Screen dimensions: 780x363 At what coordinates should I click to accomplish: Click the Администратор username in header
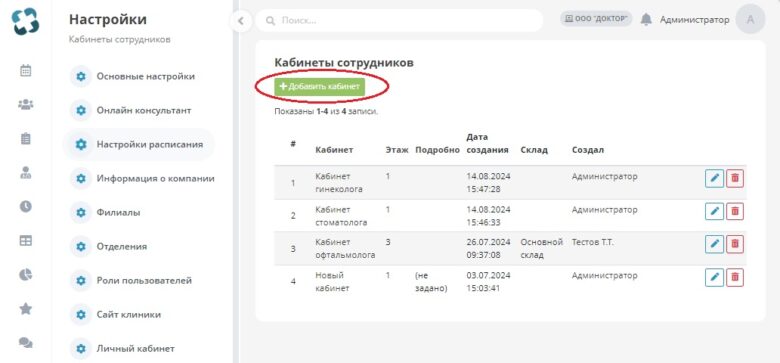pos(694,20)
